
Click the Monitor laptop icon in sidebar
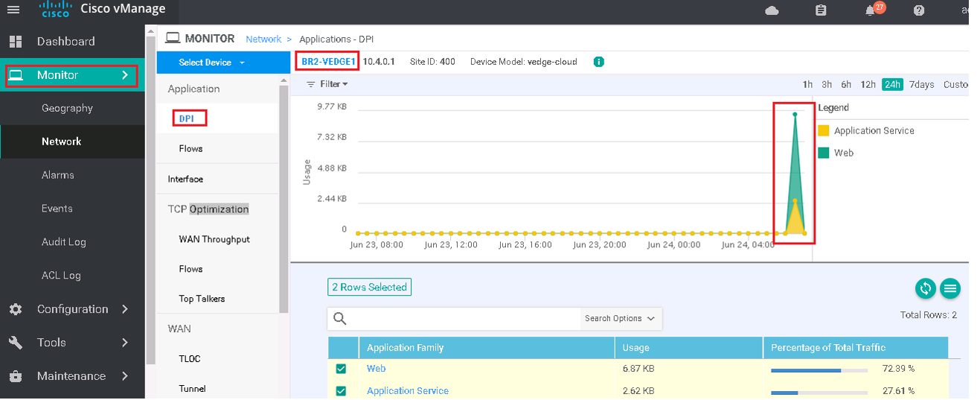click(16, 75)
